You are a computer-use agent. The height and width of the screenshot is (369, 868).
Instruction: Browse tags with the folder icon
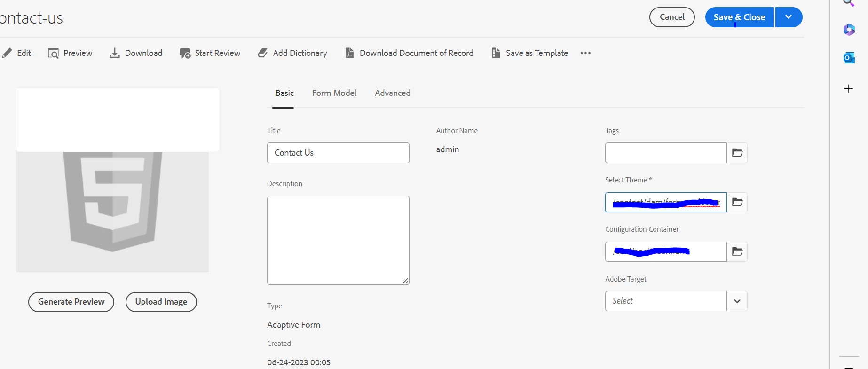[737, 153]
